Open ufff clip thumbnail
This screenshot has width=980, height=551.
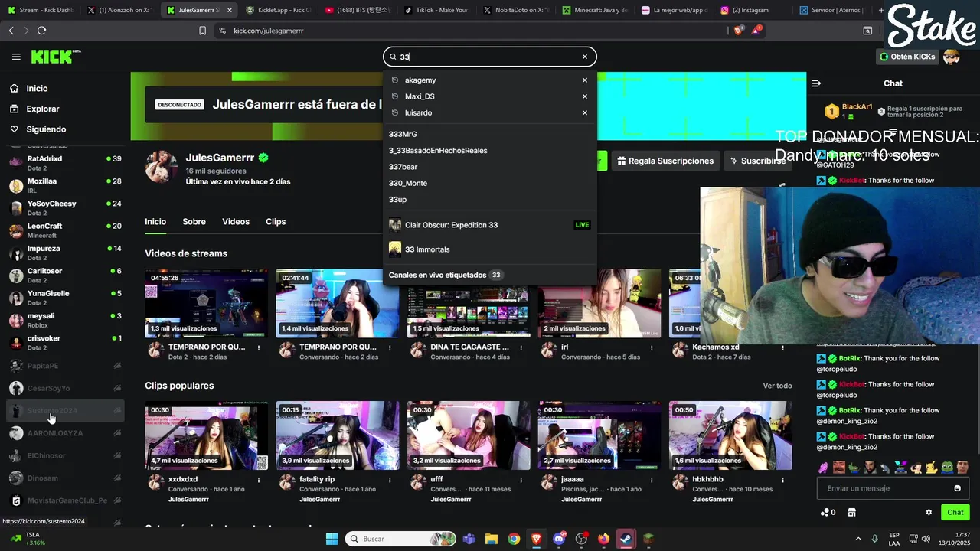pyautogui.click(x=469, y=435)
